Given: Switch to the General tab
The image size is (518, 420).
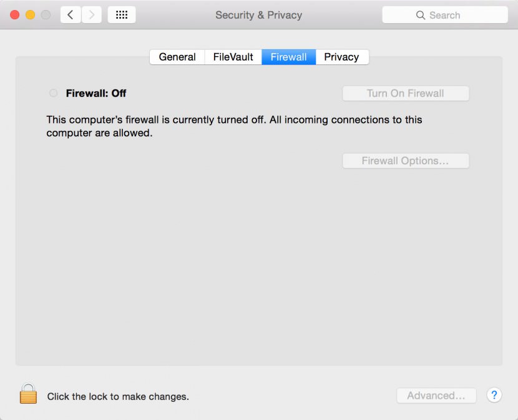Looking at the screenshot, I should coord(177,57).
